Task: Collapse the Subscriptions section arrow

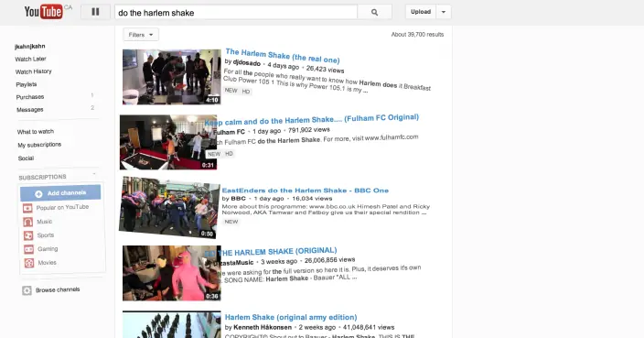Action: coord(94,174)
